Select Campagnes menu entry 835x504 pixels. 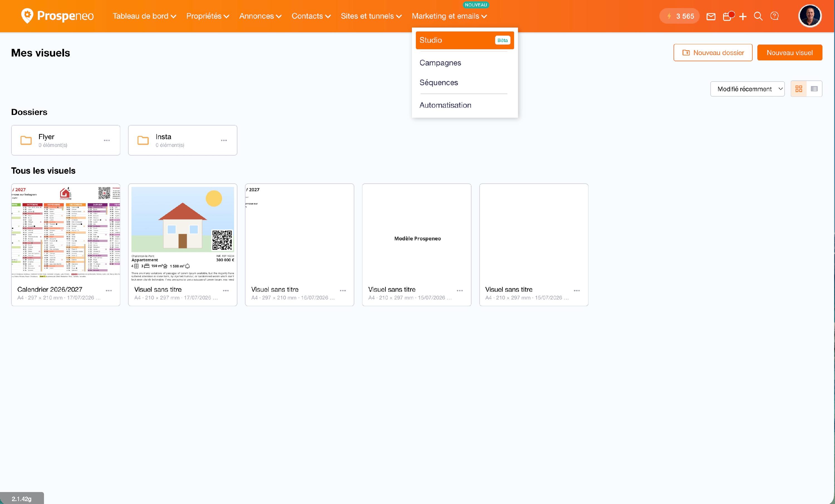pos(465,63)
